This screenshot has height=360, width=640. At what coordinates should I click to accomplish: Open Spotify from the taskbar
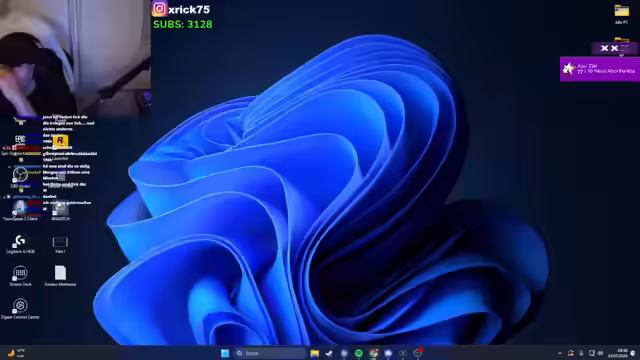358,353
